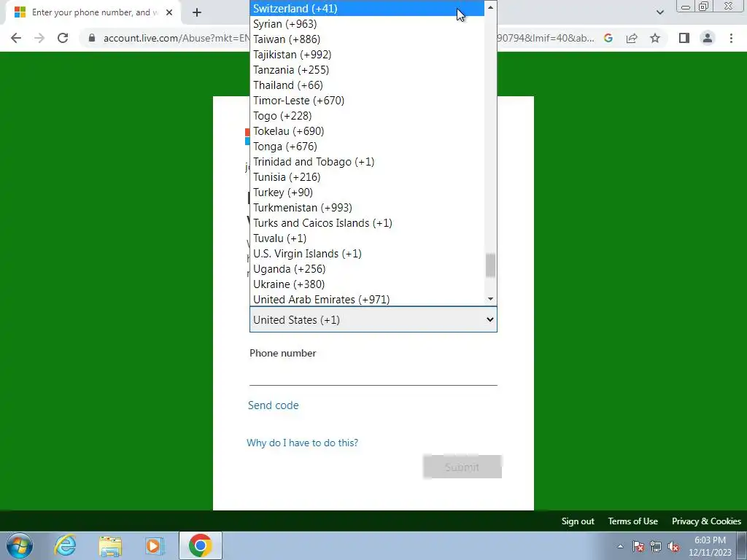Image resolution: width=747 pixels, height=560 pixels.
Task: Open Windows Media Player from taskbar
Action: [x=155, y=545]
